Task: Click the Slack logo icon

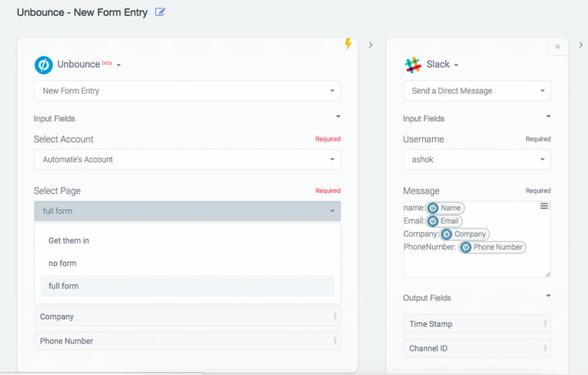Action: click(412, 65)
